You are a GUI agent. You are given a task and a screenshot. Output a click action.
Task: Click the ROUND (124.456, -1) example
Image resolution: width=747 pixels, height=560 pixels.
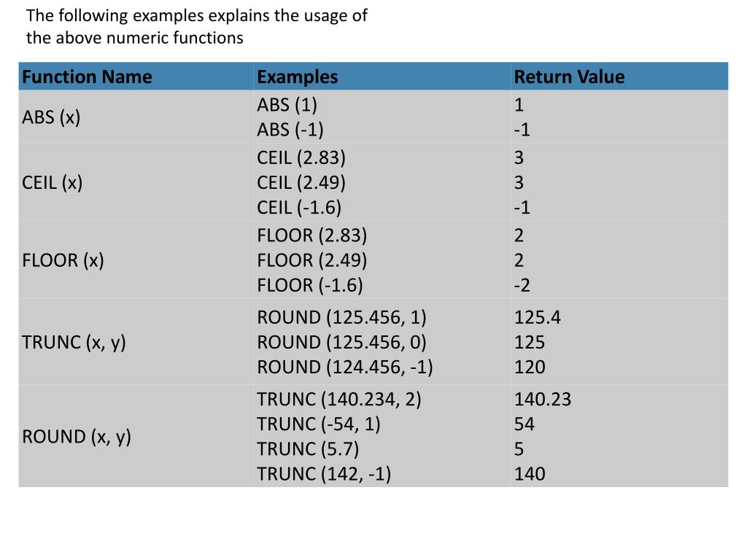[345, 367]
